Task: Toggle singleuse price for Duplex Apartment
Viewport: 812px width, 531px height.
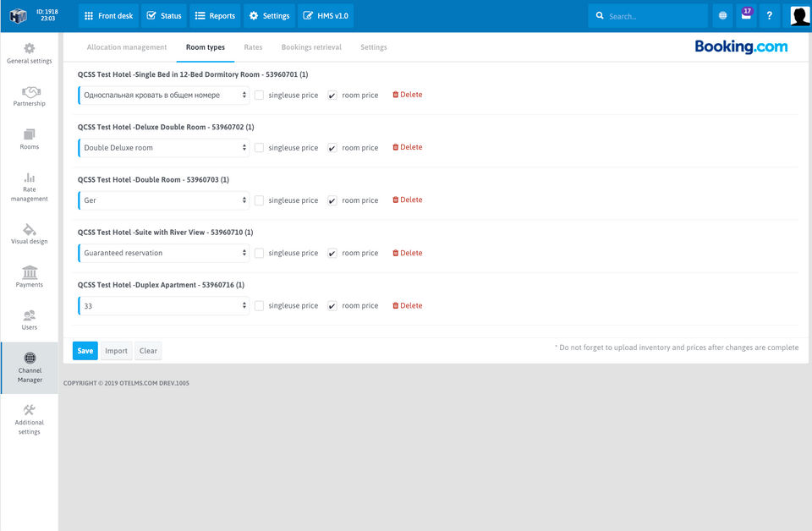Action: pyautogui.click(x=259, y=306)
